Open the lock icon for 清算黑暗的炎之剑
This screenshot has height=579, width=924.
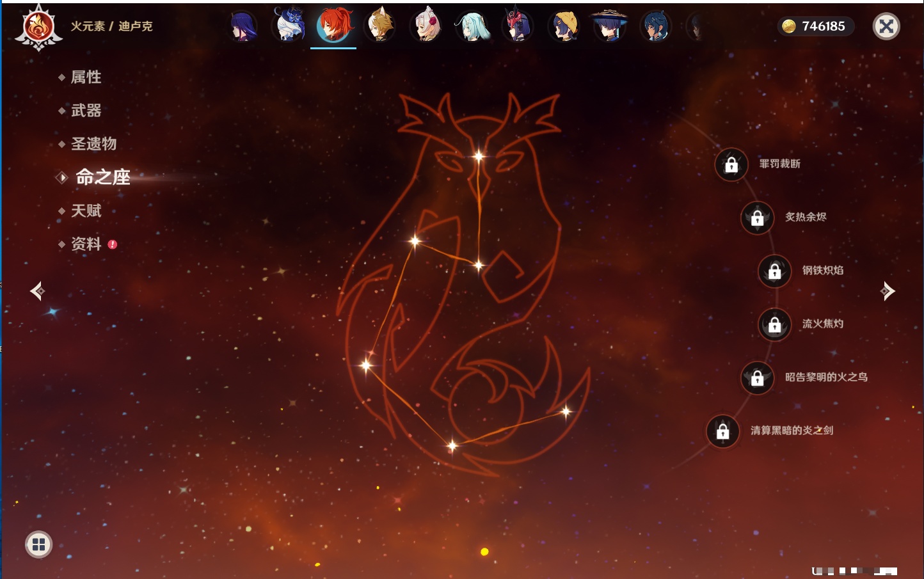723,431
